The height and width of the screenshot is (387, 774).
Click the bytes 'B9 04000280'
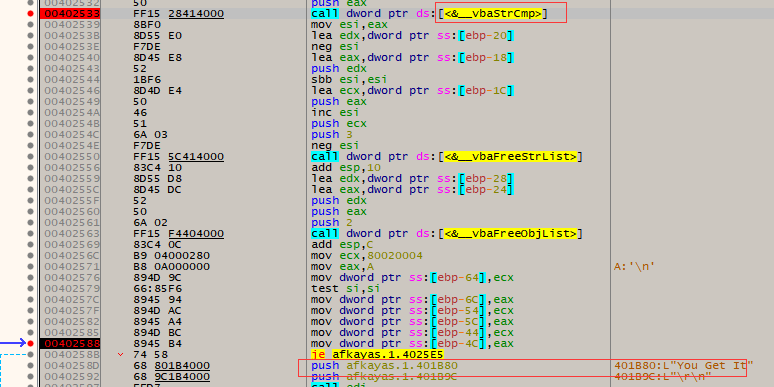pos(172,256)
